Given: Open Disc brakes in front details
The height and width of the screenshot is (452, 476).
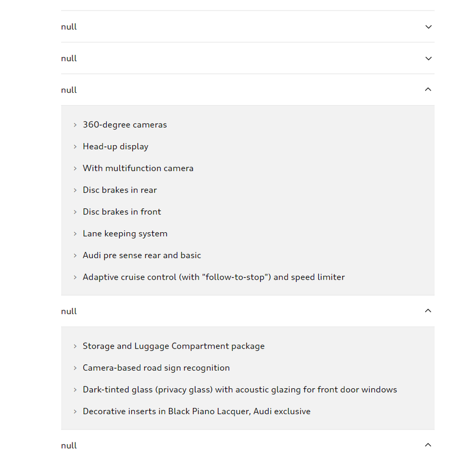Looking at the screenshot, I should click(122, 212).
